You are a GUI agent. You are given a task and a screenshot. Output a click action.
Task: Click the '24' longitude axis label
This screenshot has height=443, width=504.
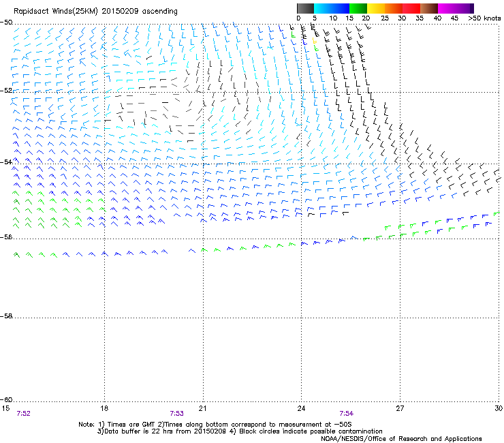pyautogui.click(x=301, y=408)
